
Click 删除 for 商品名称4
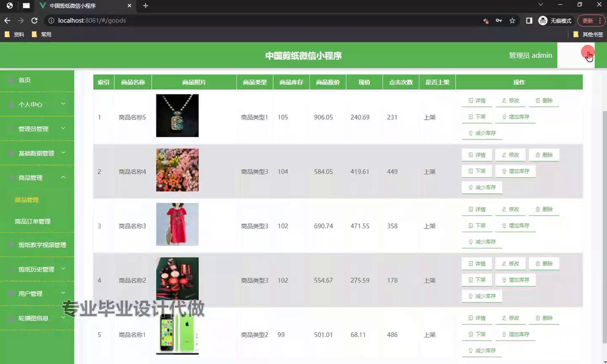[544, 155]
